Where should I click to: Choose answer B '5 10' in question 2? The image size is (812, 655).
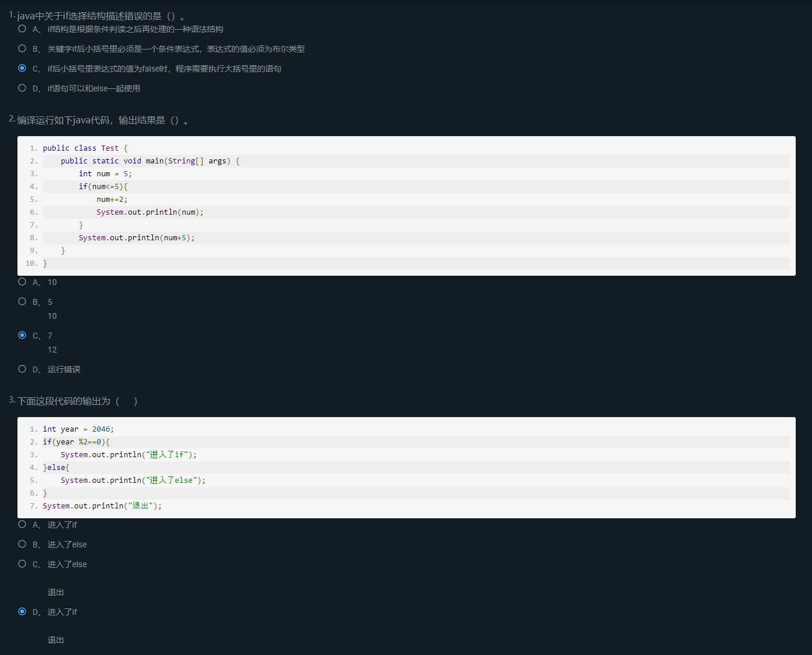(22, 301)
